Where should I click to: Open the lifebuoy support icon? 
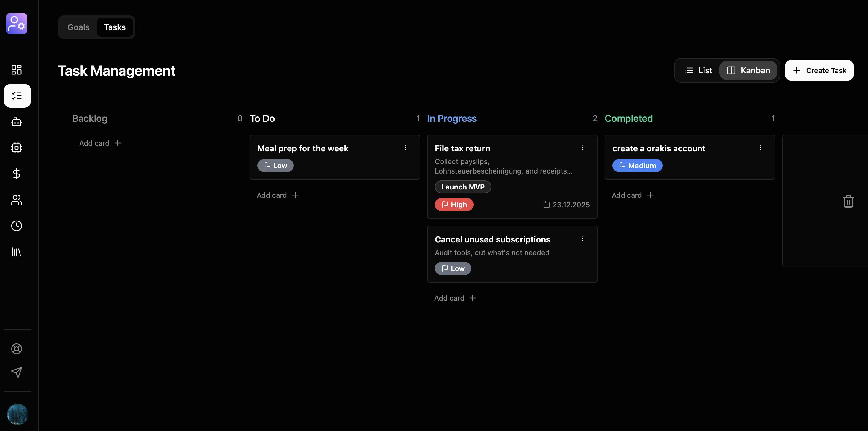(x=17, y=349)
